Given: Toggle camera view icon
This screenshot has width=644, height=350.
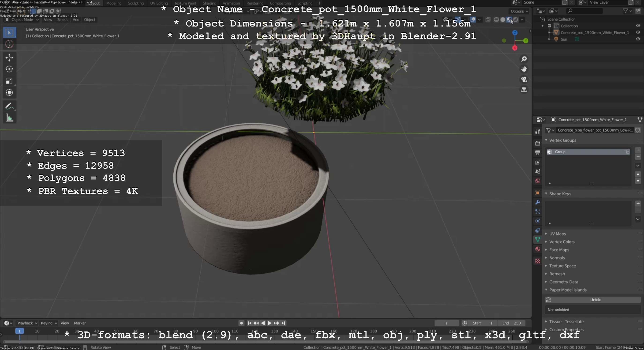Looking at the screenshot, I should tap(524, 79).
